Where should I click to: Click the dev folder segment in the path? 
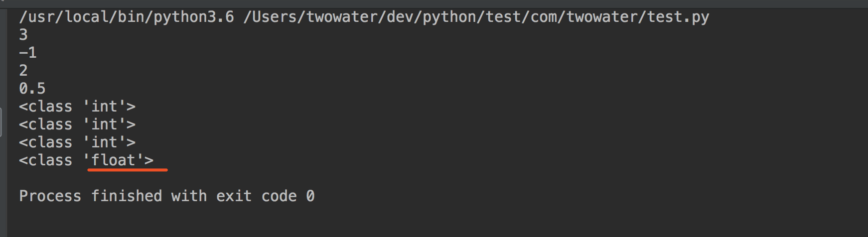click(x=400, y=17)
